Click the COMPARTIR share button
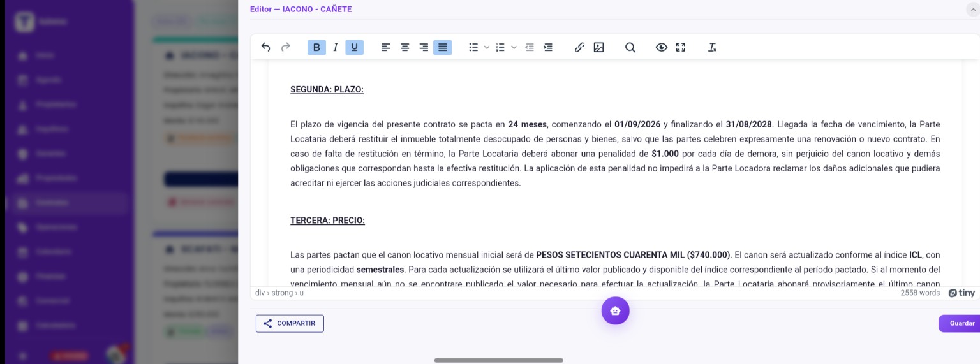 click(290, 323)
